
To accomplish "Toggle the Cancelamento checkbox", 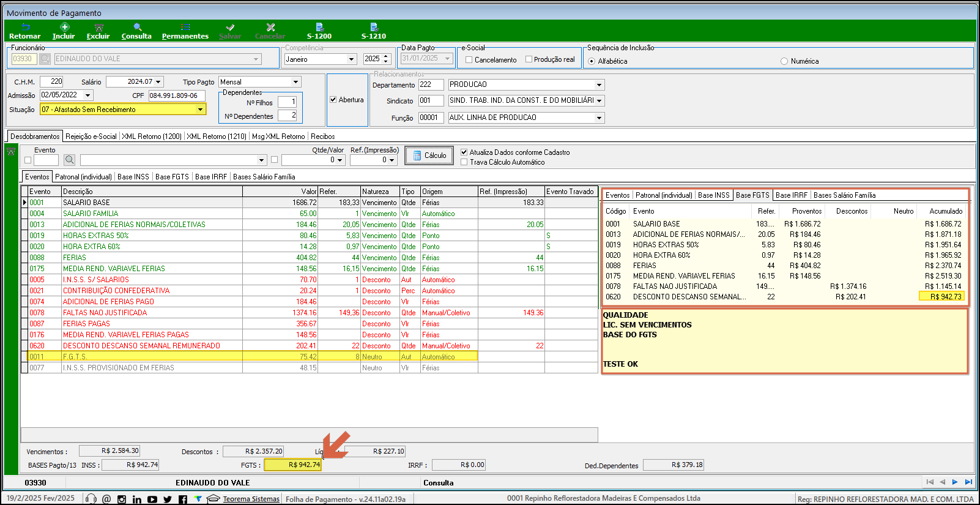I will pyautogui.click(x=469, y=60).
